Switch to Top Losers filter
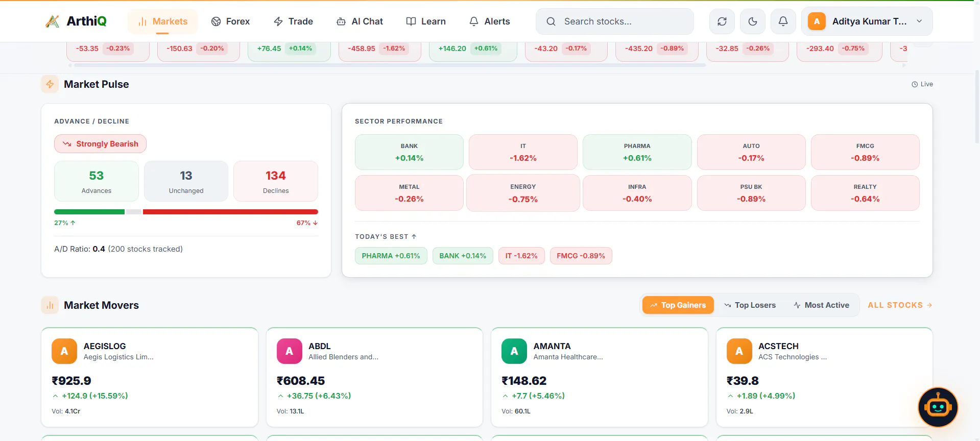980x441 pixels. [x=750, y=305]
